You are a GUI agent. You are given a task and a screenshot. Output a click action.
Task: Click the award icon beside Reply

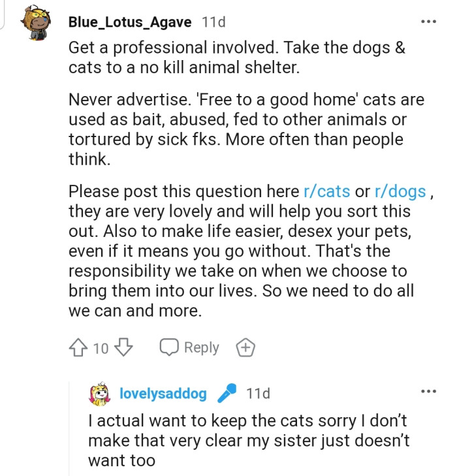pos(245,347)
